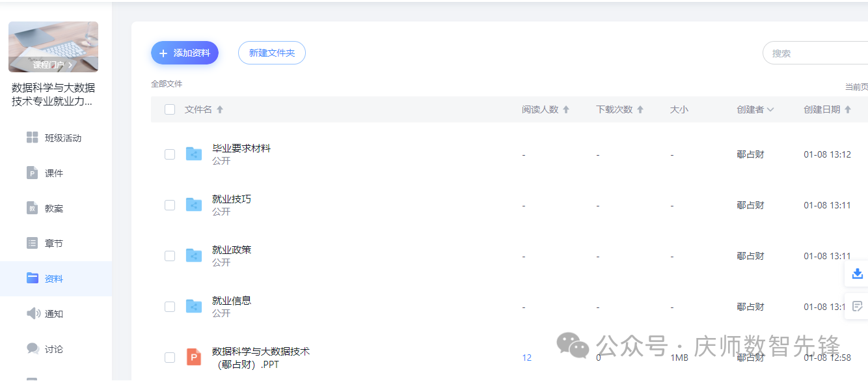Select the checkbox beside 就业信息
The image size is (868, 381).
tap(170, 307)
